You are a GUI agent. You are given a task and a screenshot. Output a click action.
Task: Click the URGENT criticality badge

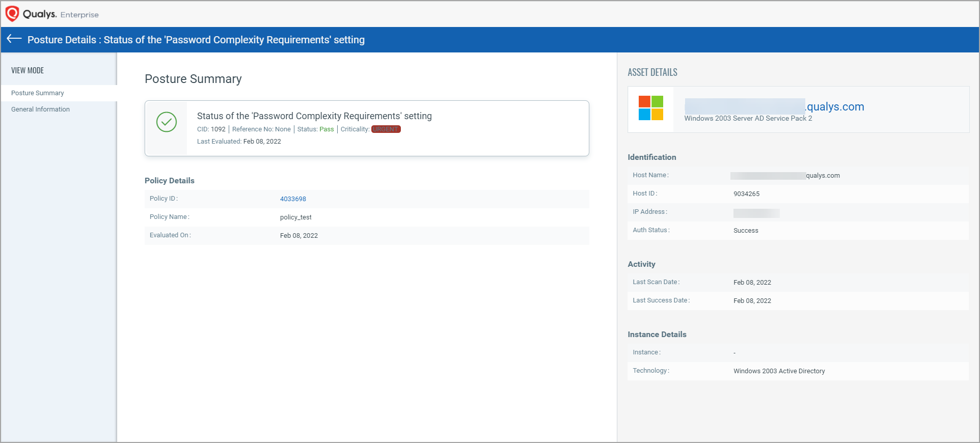point(386,129)
